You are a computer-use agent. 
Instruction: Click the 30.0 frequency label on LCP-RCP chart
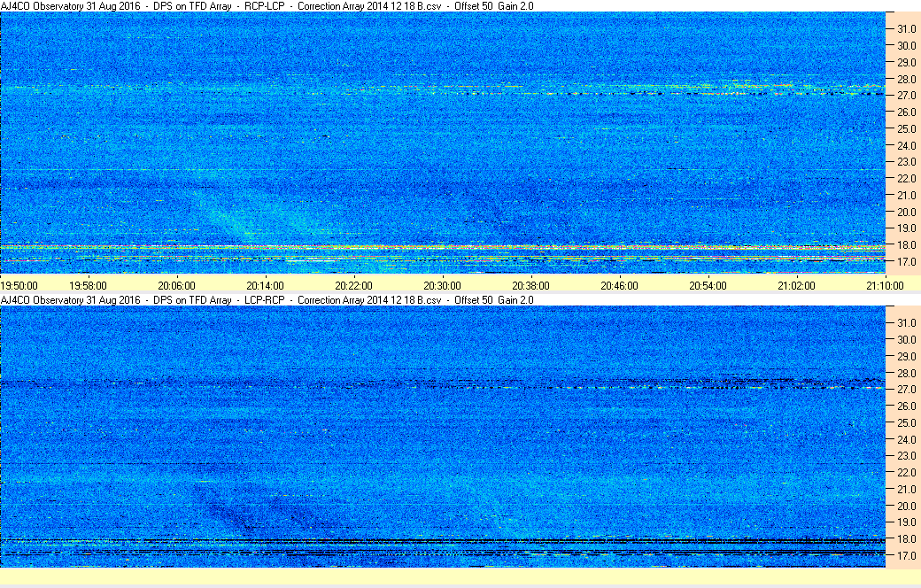click(x=906, y=340)
